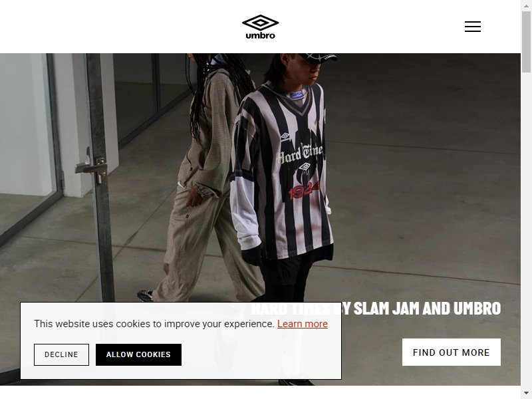Click the scrollbar track below the thumb
This screenshot has height=399, width=532.
pyautogui.click(x=526, y=231)
